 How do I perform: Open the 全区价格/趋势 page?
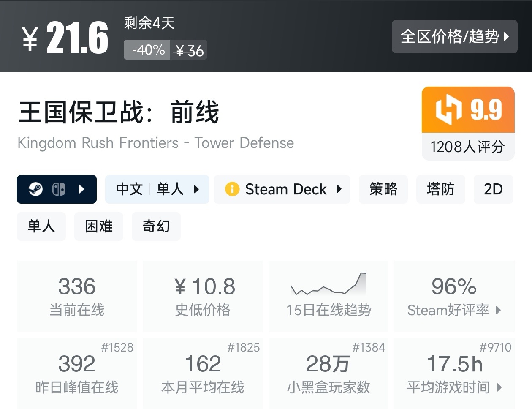click(454, 37)
